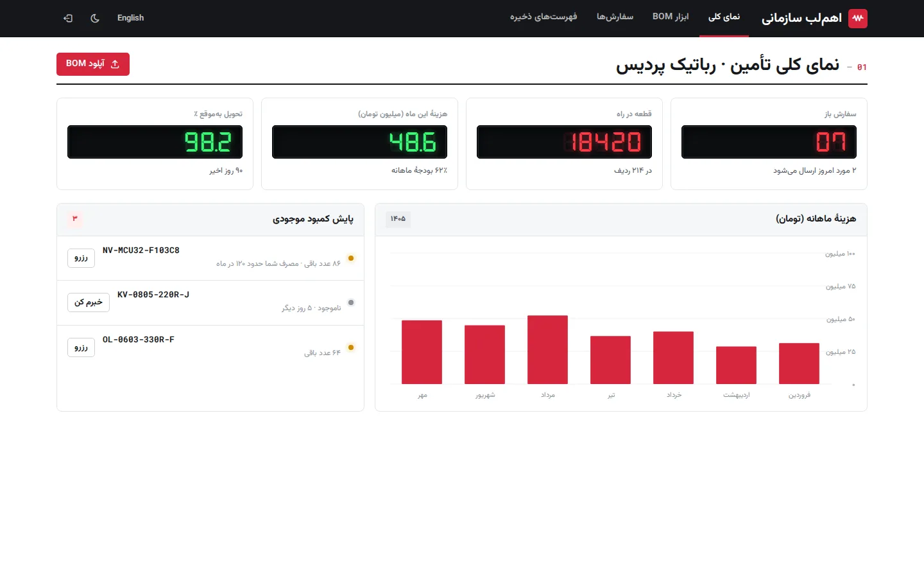Select part code OL-0603-330R-F
924x578 pixels.
tap(139, 340)
